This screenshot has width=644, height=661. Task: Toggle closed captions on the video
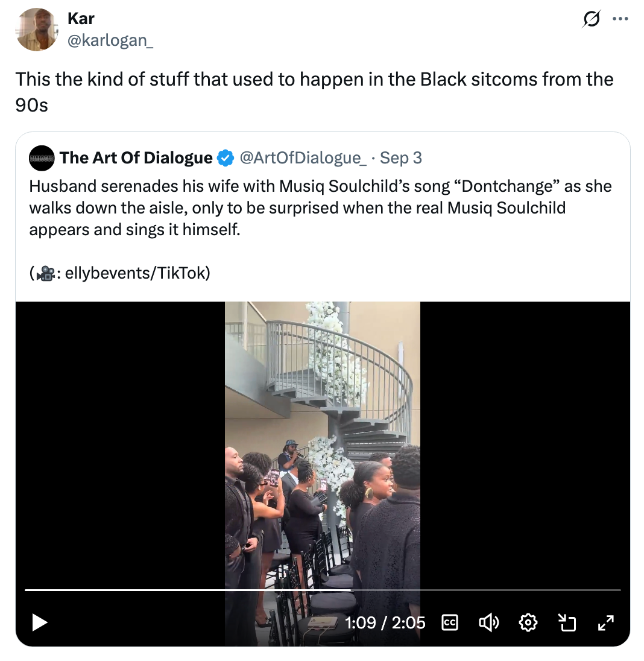pyautogui.click(x=449, y=622)
